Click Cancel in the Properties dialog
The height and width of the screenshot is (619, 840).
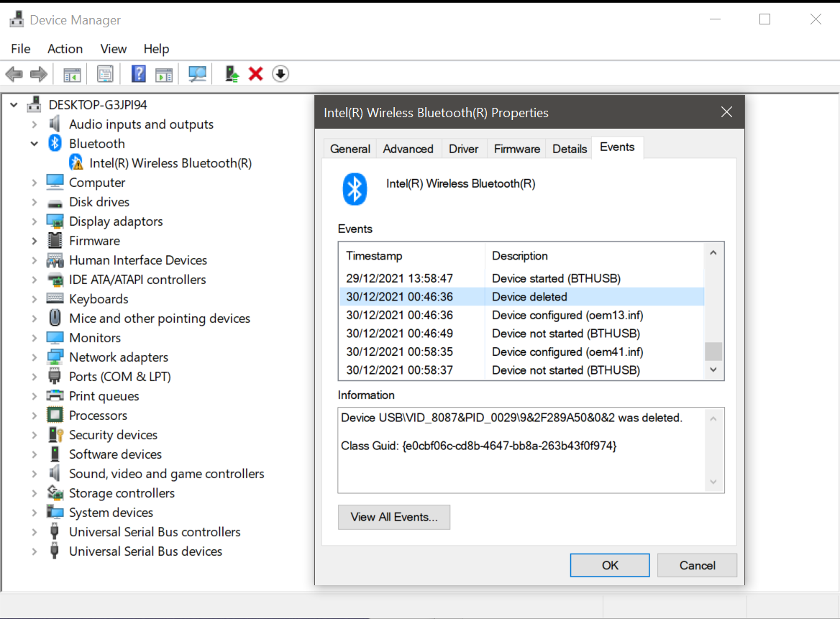698,566
